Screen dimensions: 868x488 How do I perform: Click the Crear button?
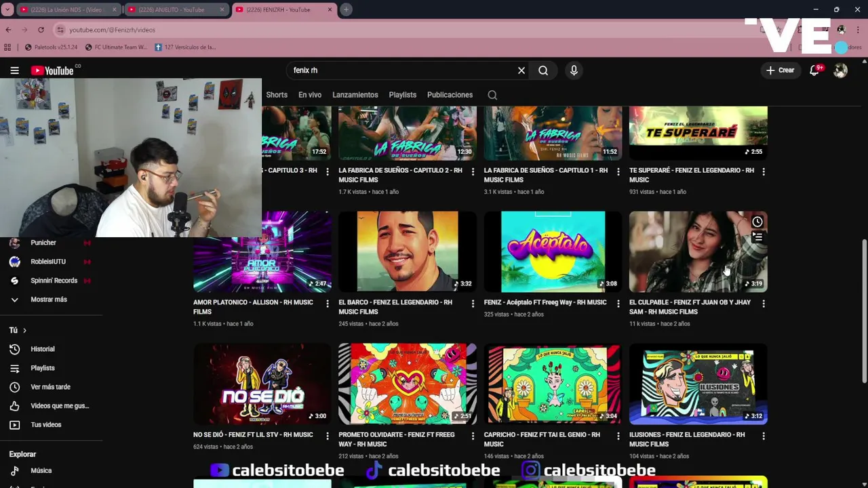[x=780, y=70]
